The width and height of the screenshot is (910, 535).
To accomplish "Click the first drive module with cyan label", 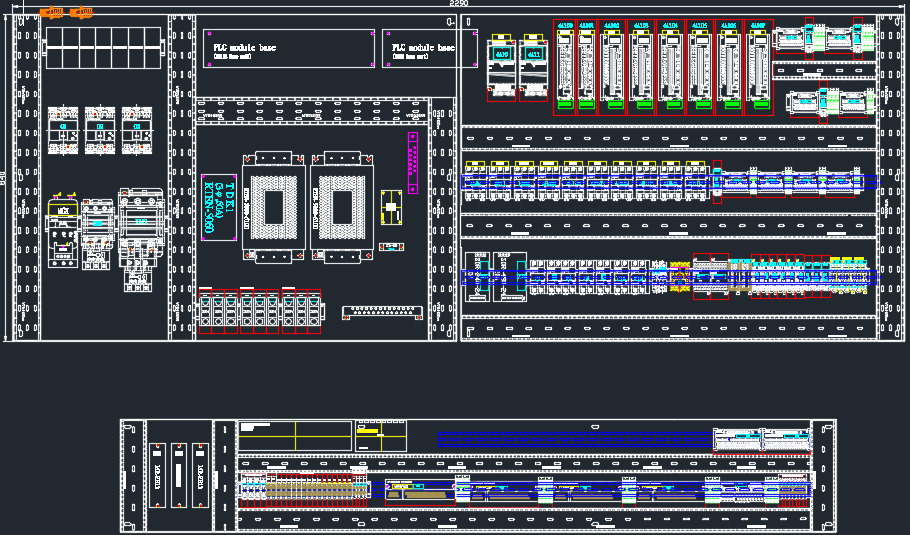I will pyautogui.click(x=503, y=68).
